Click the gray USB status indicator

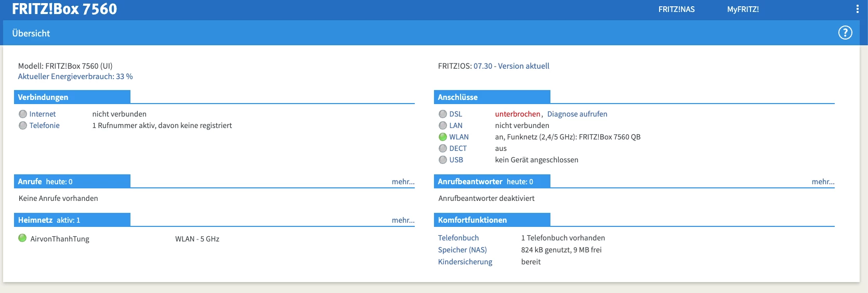coord(443,160)
